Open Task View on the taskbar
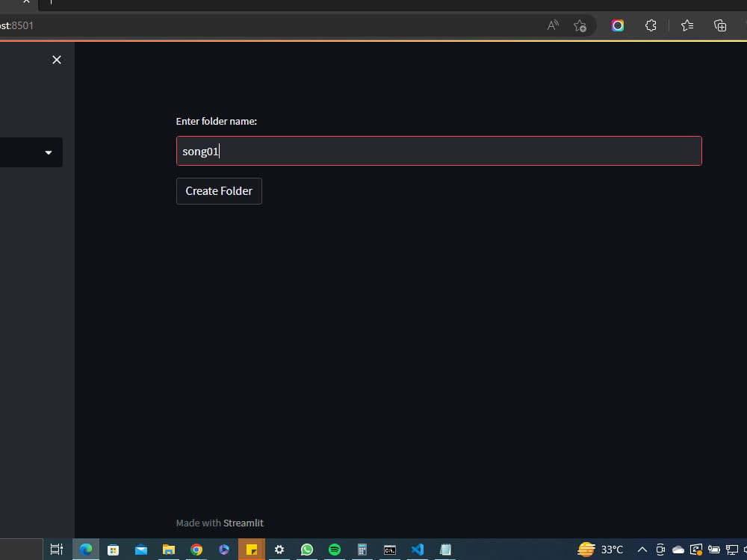The image size is (747, 560). [x=57, y=550]
